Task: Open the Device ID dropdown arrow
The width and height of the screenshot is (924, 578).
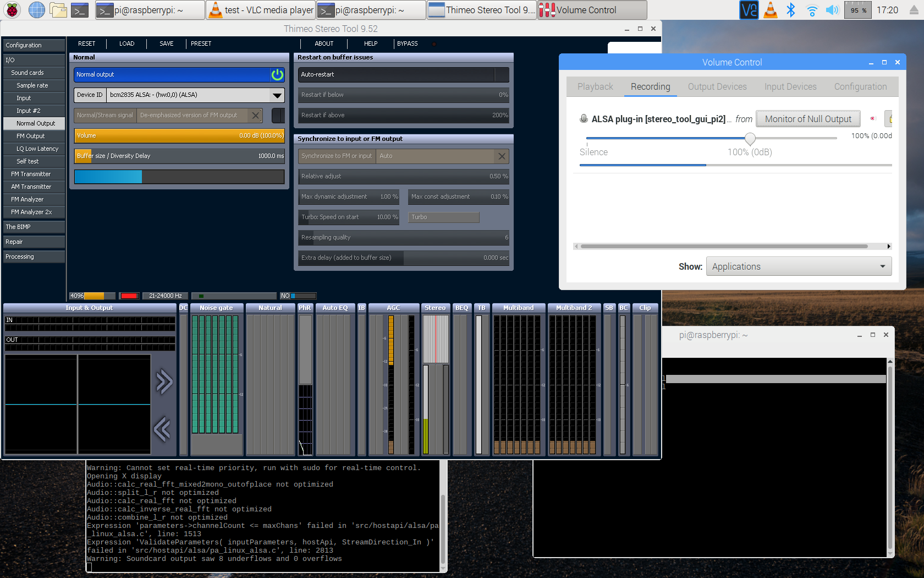Action: click(277, 95)
